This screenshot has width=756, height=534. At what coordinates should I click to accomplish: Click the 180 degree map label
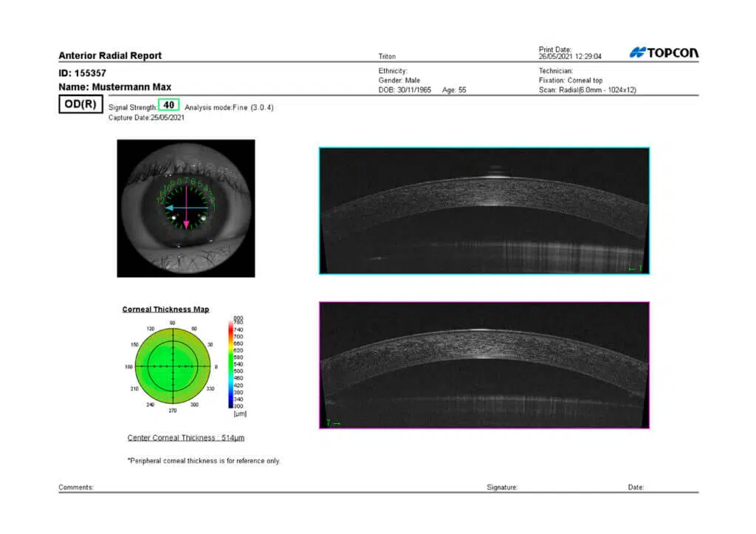128,367
